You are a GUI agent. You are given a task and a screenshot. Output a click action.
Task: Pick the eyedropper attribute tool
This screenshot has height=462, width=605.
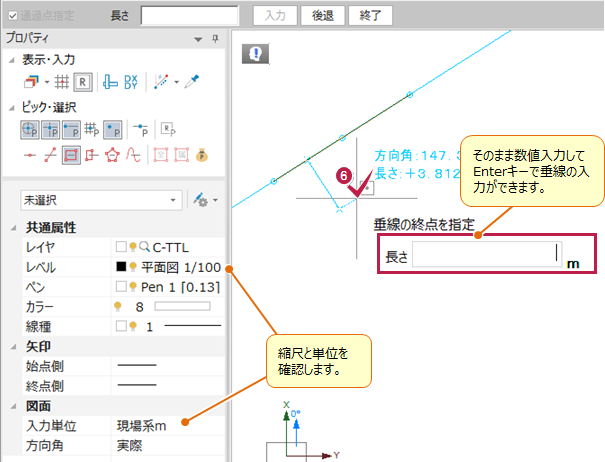192,81
